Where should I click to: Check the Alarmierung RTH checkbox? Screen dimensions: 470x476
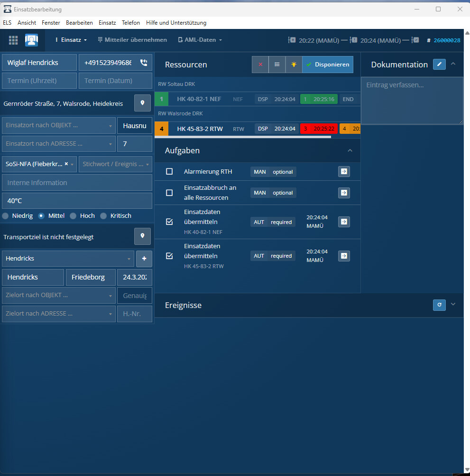(169, 172)
